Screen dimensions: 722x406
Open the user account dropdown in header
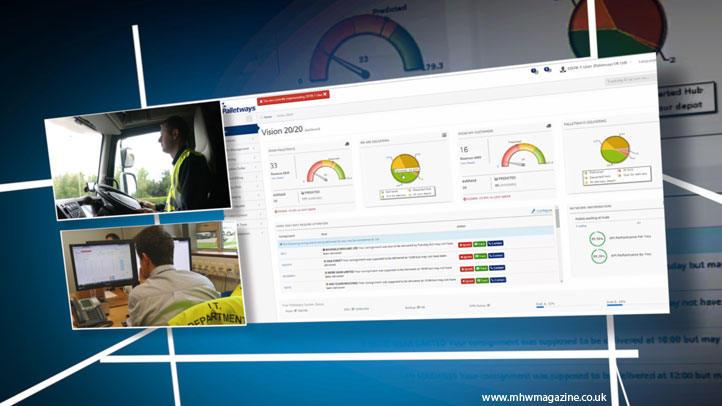click(x=596, y=65)
